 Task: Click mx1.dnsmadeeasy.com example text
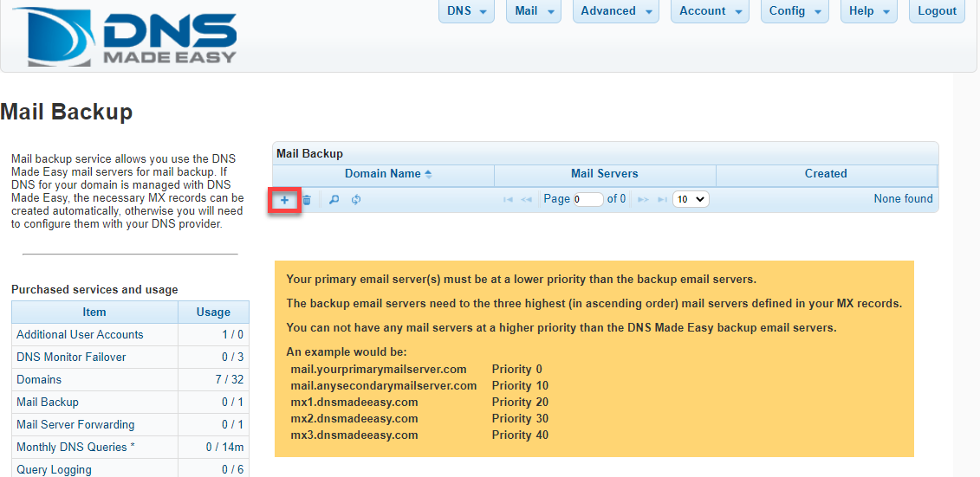click(x=354, y=402)
